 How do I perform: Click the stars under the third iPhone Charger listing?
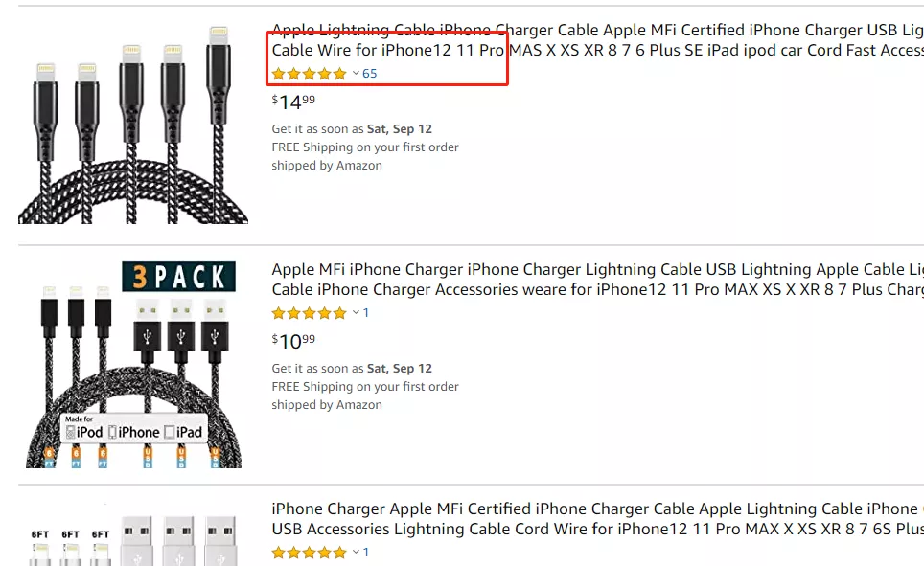(x=309, y=553)
